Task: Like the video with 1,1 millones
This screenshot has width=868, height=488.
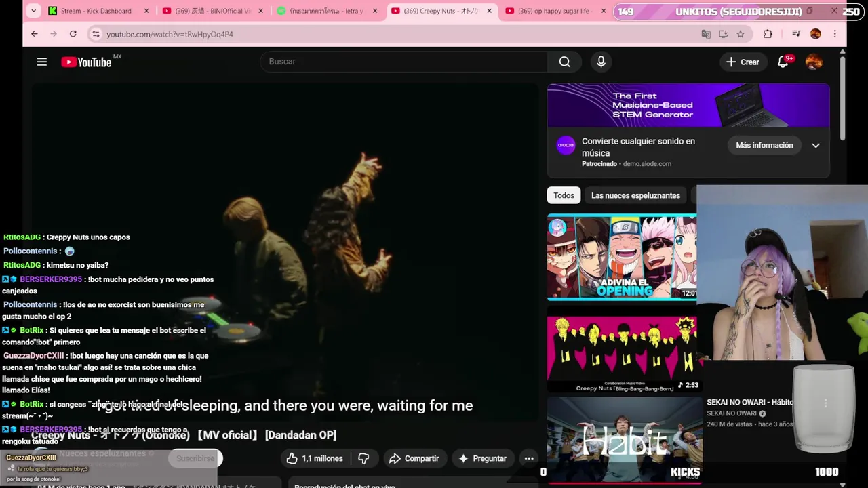Action: 314,458
